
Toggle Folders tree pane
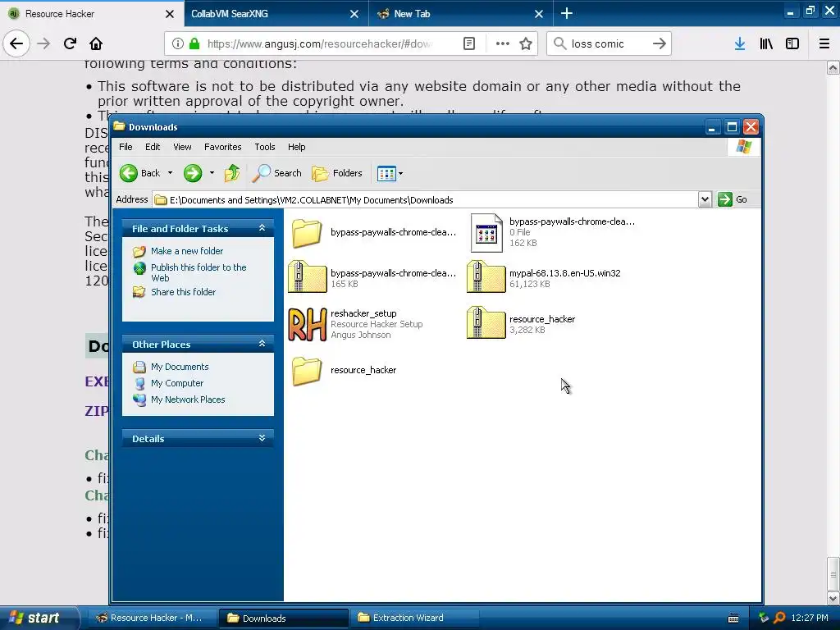pyautogui.click(x=337, y=173)
